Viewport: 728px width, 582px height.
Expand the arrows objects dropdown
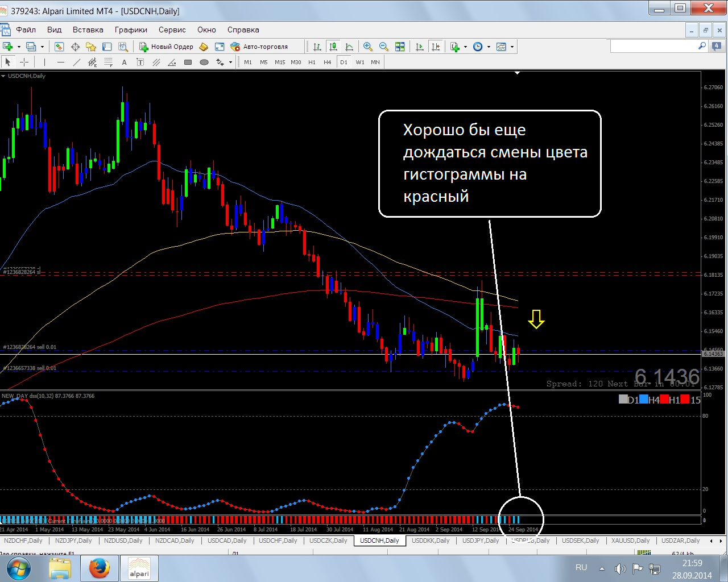(x=230, y=62)
